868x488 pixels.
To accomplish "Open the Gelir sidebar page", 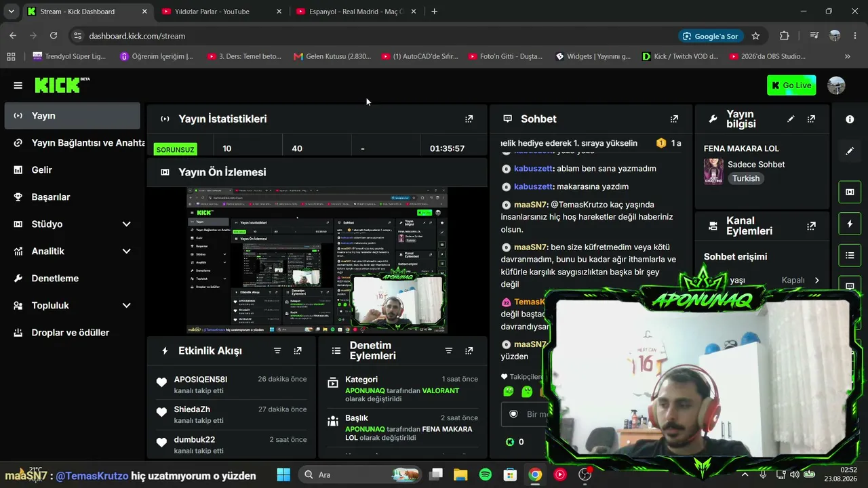I will 72,170.
